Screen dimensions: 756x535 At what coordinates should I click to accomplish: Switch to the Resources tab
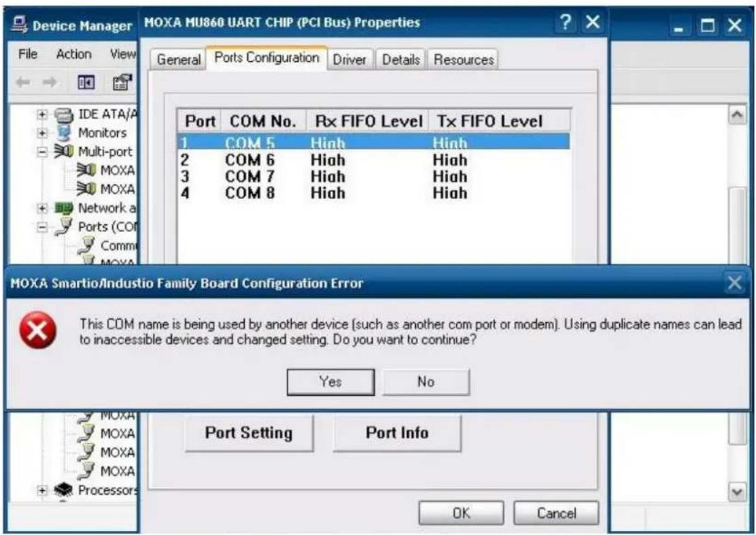[x=464, y=60]
